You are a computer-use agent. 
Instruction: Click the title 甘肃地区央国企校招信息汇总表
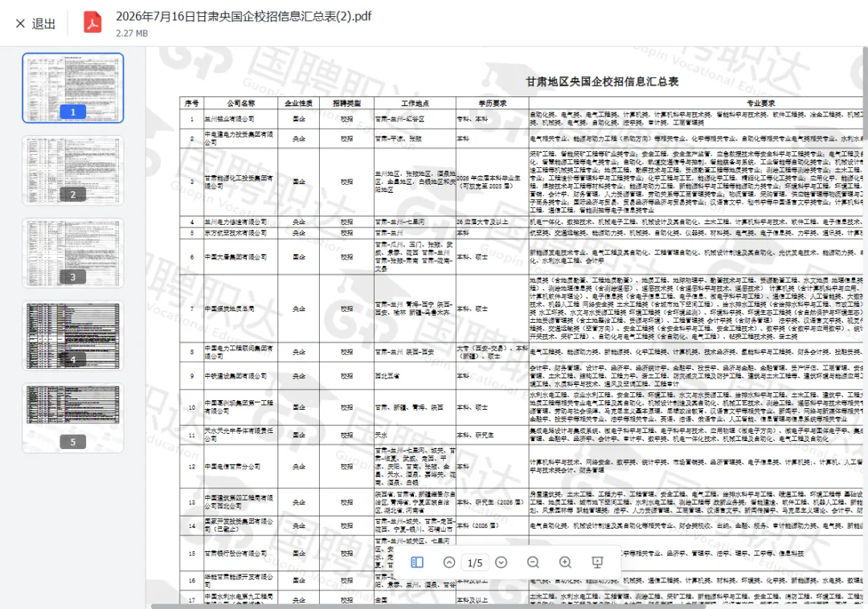(602, 81)
